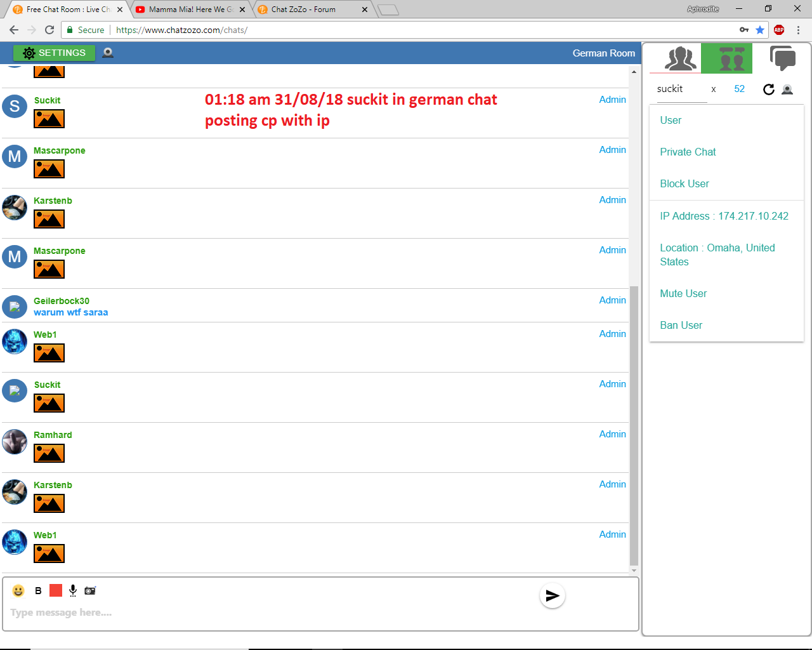Toggle bold text formatting

tap(38, 591)
